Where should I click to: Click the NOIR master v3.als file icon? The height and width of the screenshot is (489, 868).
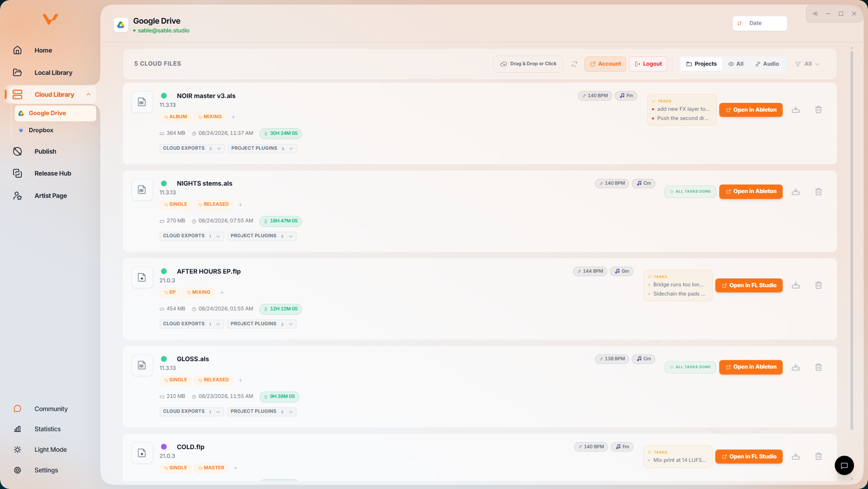(142, 102)
